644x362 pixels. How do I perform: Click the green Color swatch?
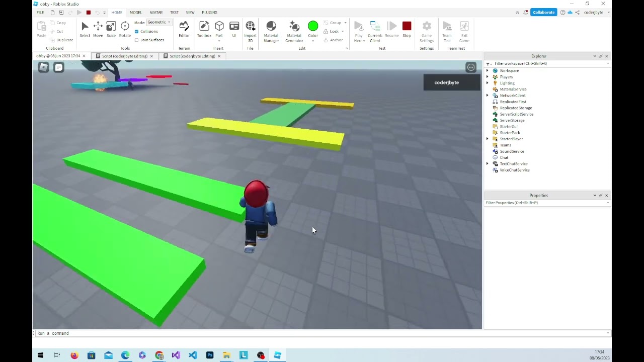click(x=313, y=26)
